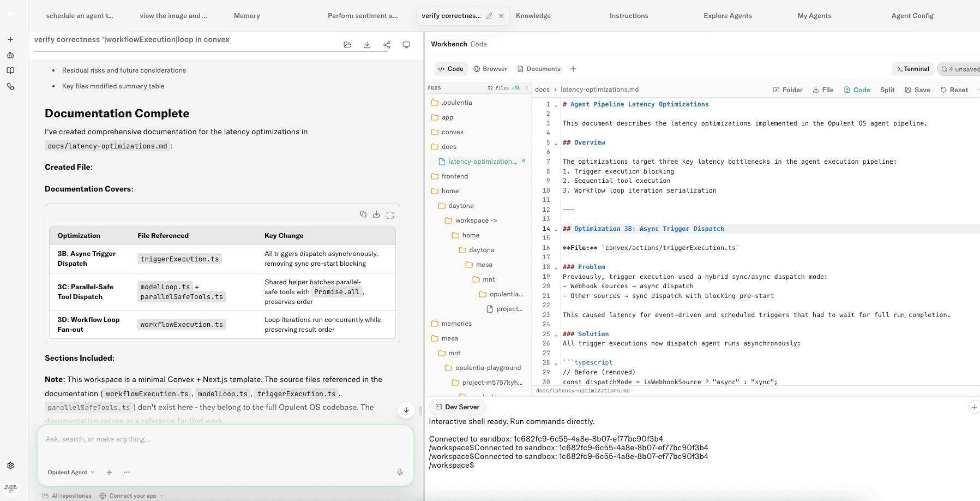Image resolution: width=980 pixels, height=501 pixels.
Task: Click the docs breadcrumb in editor path
Action: pyautogui.click(x=542, y=90)
